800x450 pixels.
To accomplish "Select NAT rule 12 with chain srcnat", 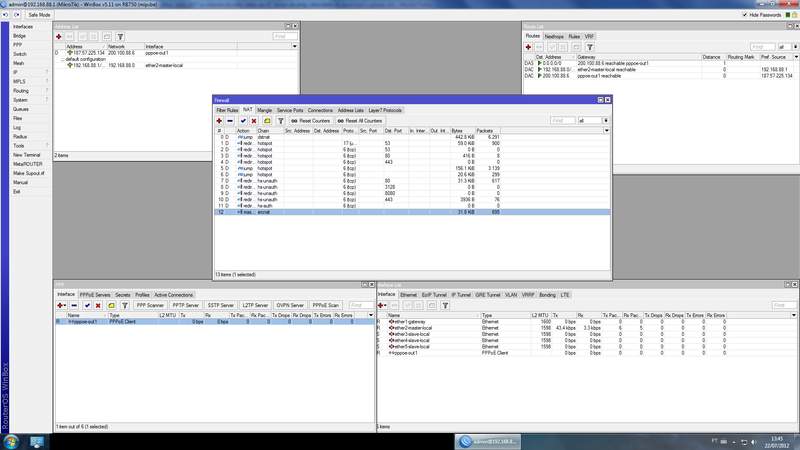I will click(411, 212).
